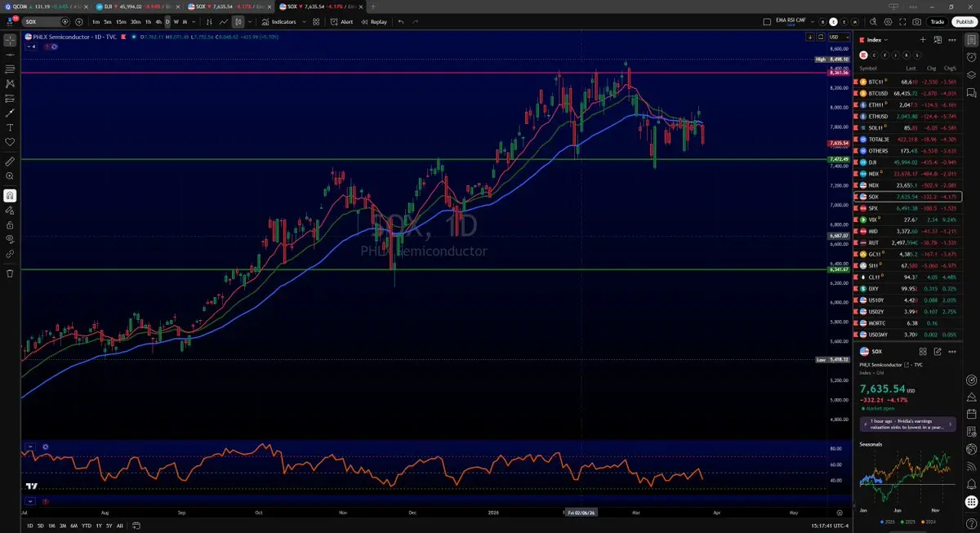This screenshot has width=980, height=533.
Task: Select the Text annotation tool in left sidebar
Action: click(x=10, y=127)
